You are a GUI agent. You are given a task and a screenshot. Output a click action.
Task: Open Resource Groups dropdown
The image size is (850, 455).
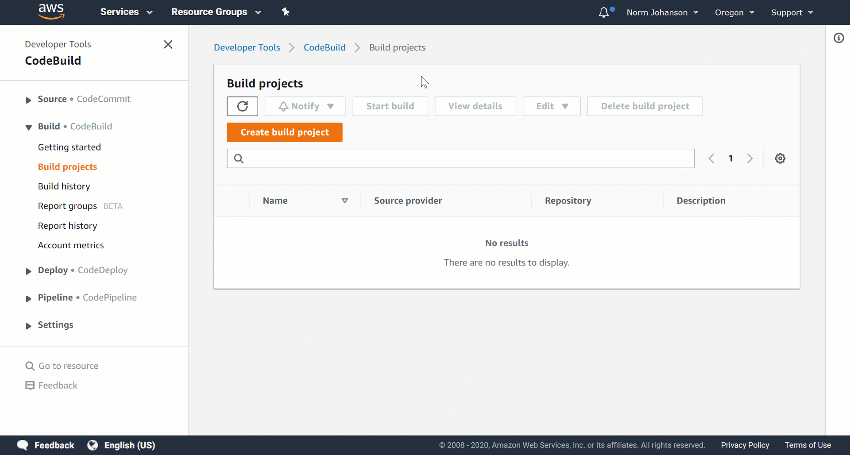[216, 12]
